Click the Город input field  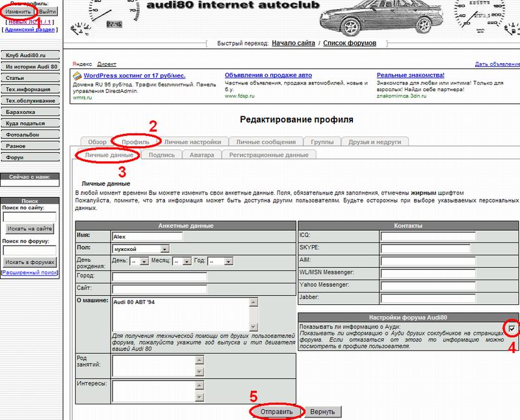coord(159,277)
